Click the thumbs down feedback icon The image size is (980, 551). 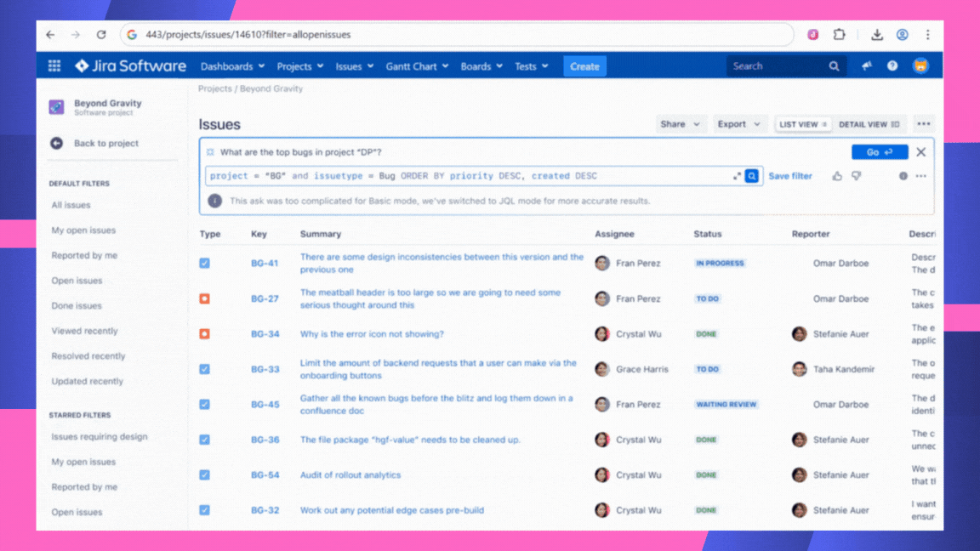857,176
